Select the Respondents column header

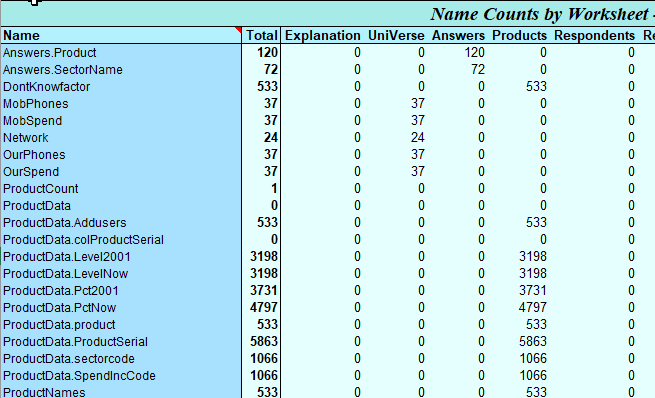[x=594, y=35]
